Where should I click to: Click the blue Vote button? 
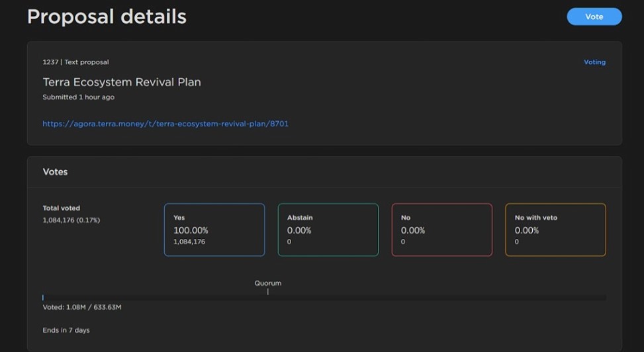pos(594,17)
